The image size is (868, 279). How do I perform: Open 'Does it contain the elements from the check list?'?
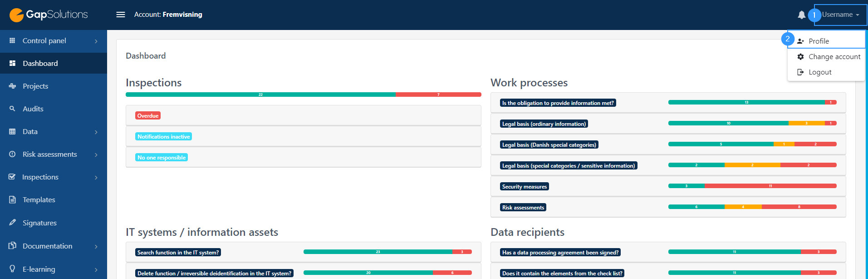[x=562, y=273]
